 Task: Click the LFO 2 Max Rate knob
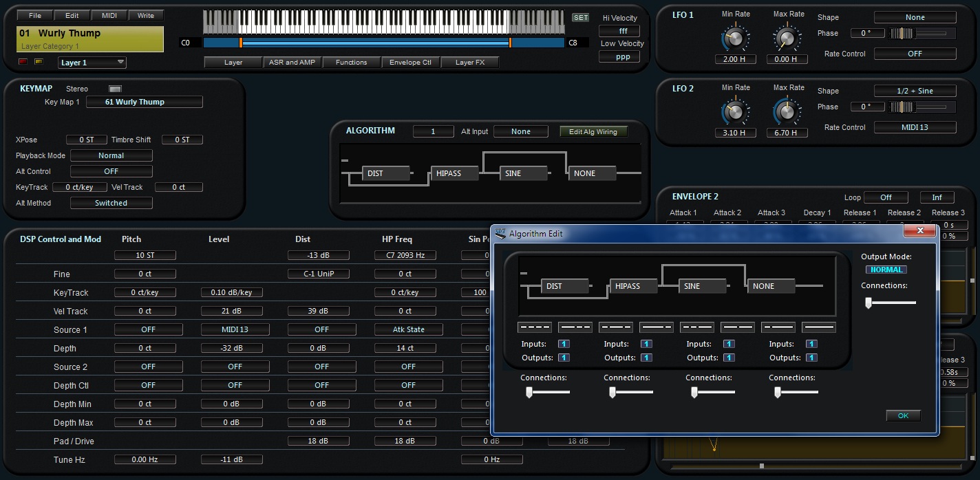pyautogui.click(x=787, y=111)
